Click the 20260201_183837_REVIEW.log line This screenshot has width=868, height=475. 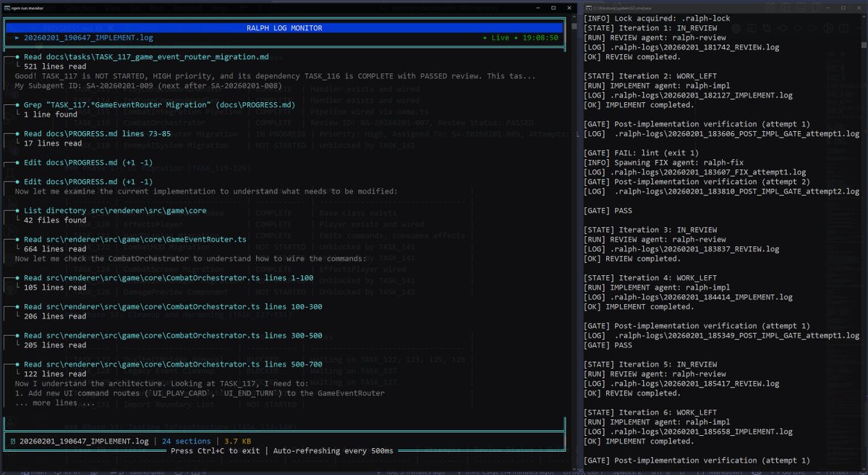(681, 248)
